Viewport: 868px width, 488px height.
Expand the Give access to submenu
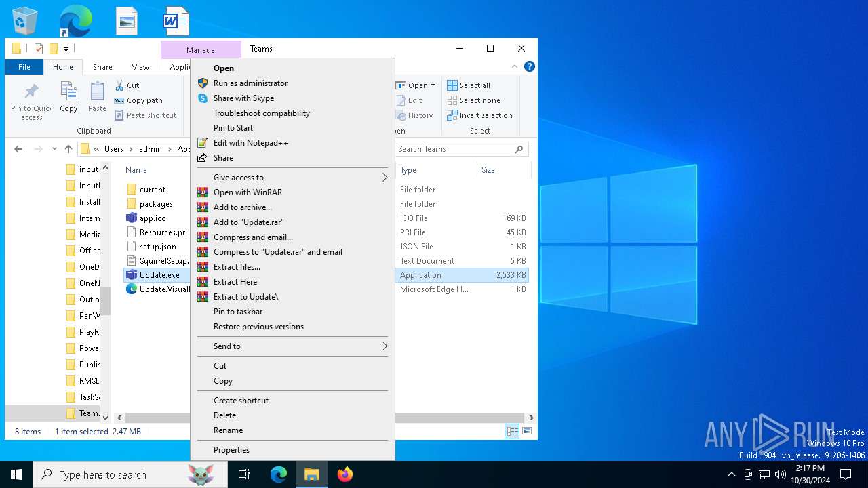point(292,178)
